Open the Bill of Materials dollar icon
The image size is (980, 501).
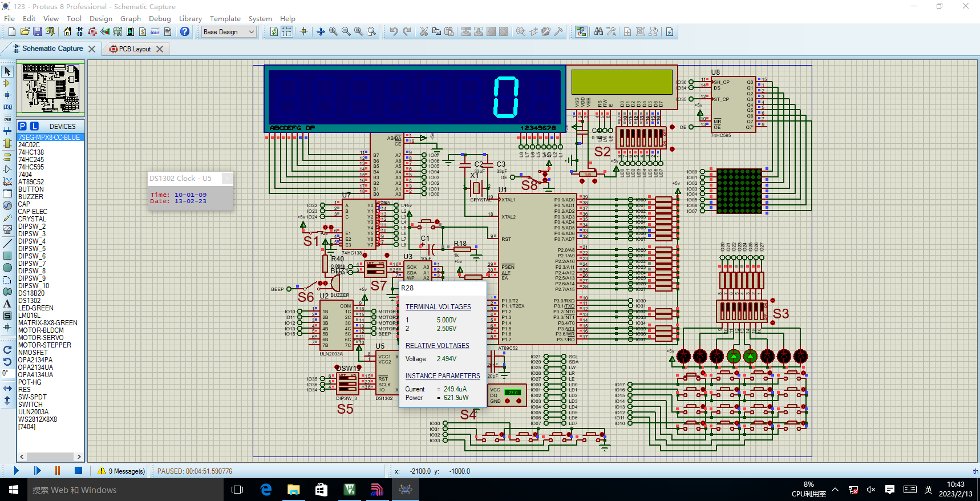(143, 32)
